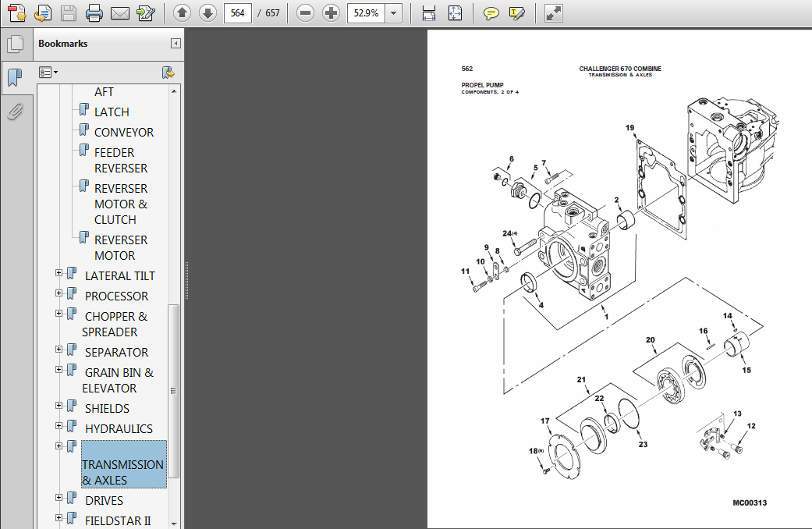
Task: Go to next page with down arrow
Action: 207,13
